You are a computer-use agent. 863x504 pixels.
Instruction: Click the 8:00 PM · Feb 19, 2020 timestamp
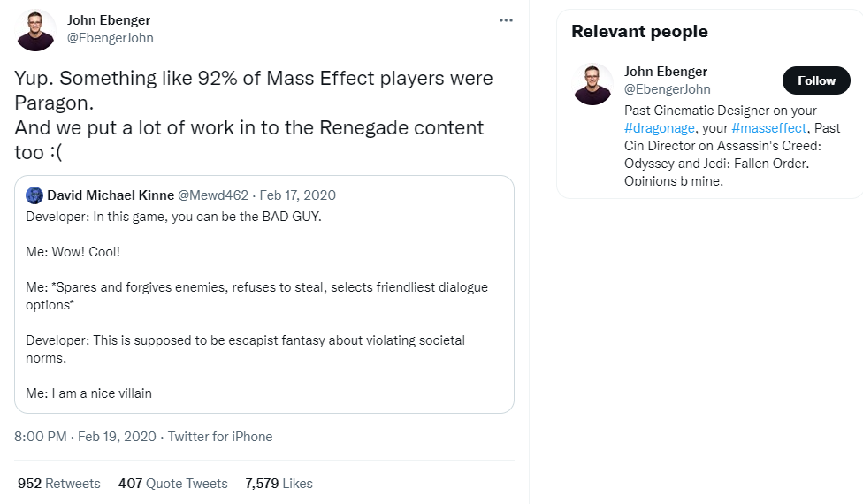[x=85, y=437]
